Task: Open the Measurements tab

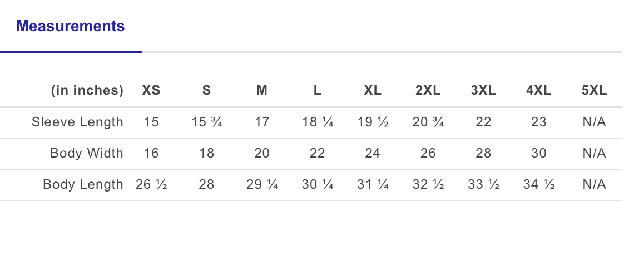Action: (71, 26)
